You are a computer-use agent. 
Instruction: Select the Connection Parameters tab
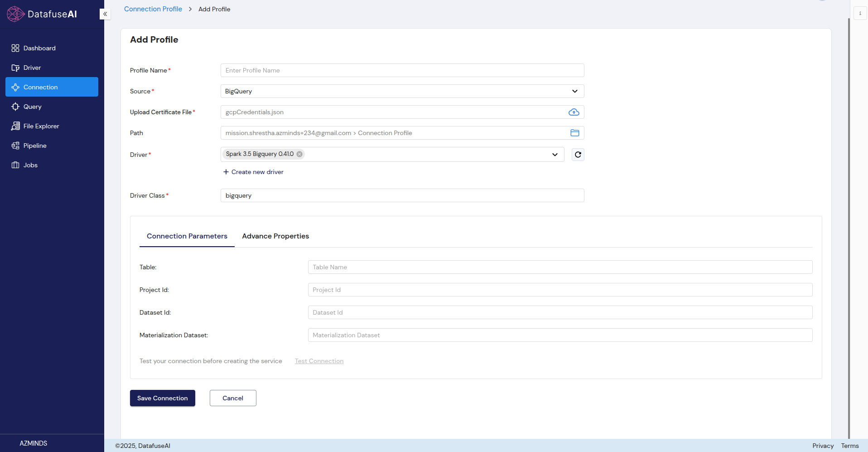187,236
